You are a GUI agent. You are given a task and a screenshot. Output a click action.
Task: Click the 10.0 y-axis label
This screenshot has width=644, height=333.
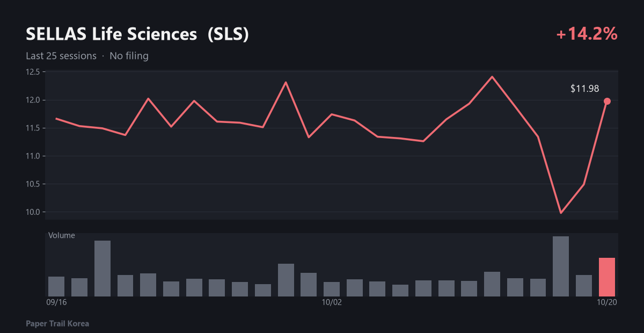(33, 212)
